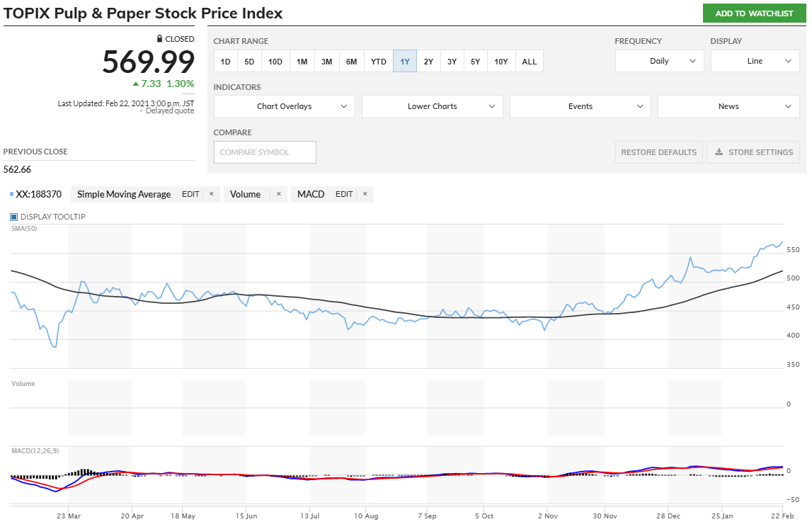This screenshot has width=812, height=529.
Task: Open the Events dropdown
Action: 580,106
